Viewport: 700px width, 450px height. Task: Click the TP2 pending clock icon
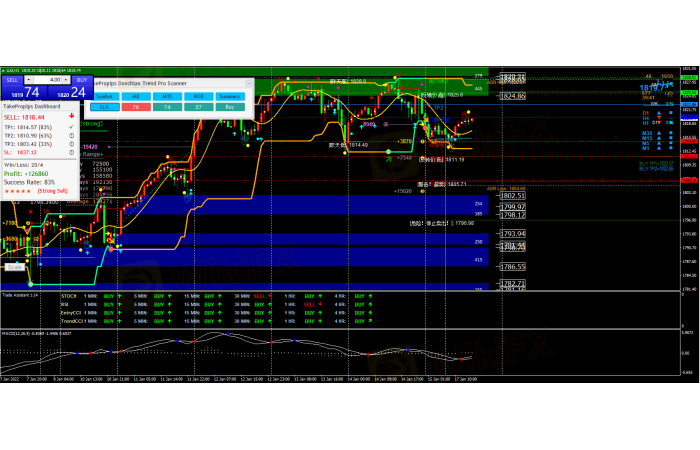coord(70,135)
